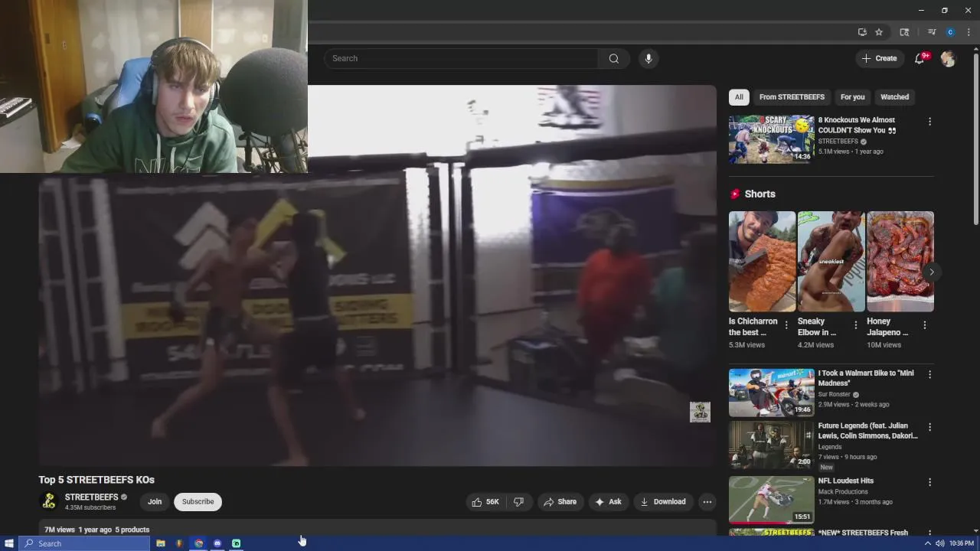Open the Mack Productions channel name

(x=843, y=492)
